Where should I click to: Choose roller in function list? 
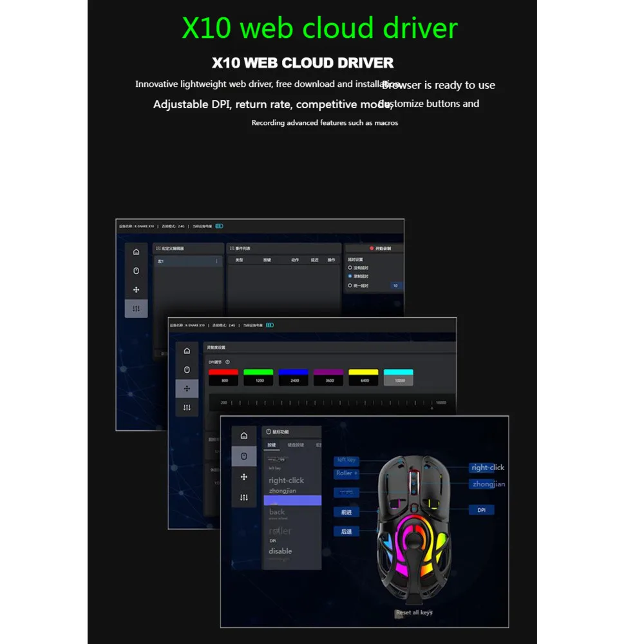(280, 531)
